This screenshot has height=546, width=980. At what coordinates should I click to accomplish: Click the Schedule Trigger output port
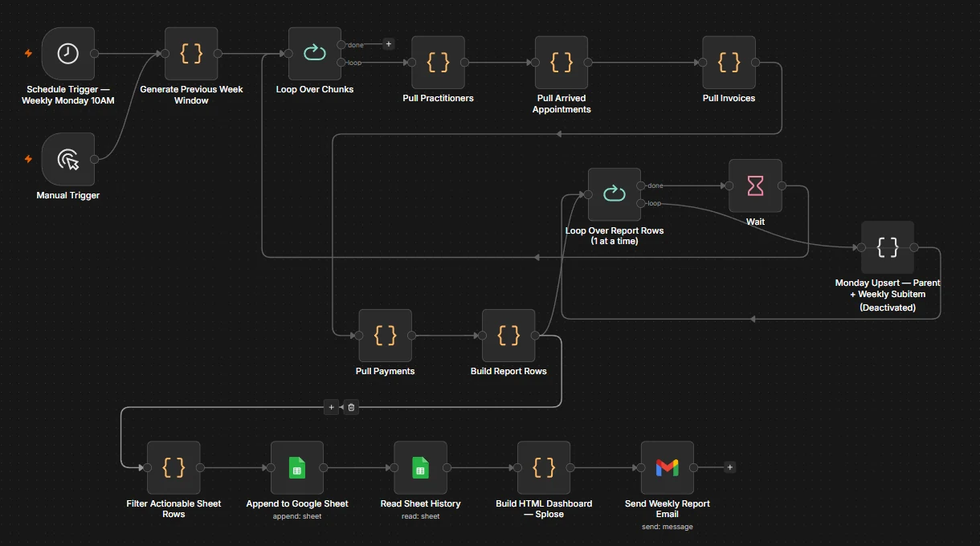pos(95,54)
